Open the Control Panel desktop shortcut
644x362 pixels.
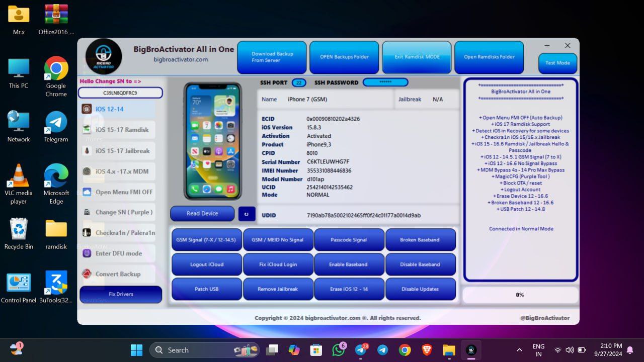[x=19, y=288]
